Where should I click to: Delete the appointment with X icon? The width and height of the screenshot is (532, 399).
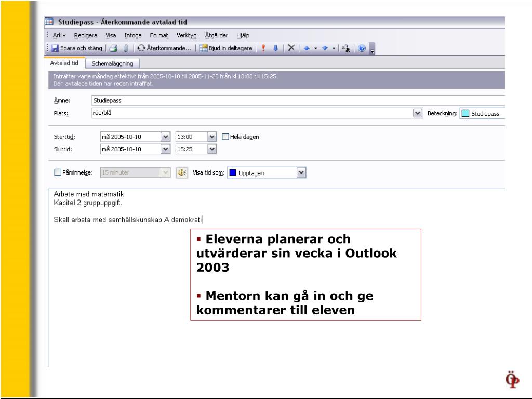click(291, 48)
